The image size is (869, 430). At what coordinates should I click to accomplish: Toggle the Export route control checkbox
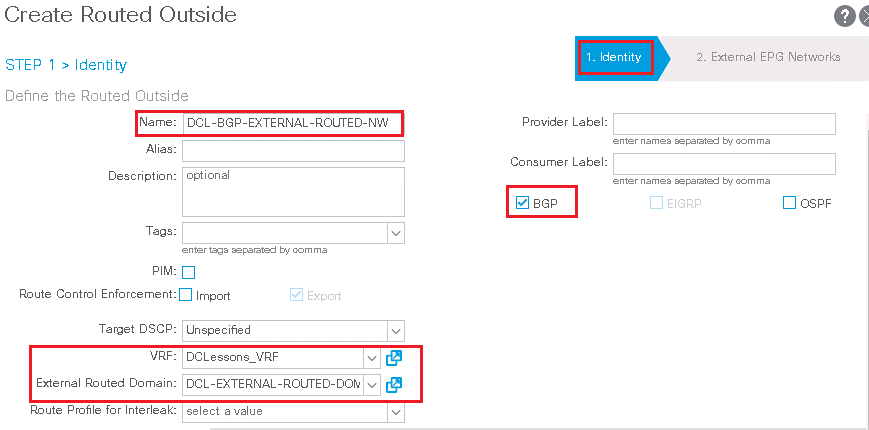coord(297,295)
